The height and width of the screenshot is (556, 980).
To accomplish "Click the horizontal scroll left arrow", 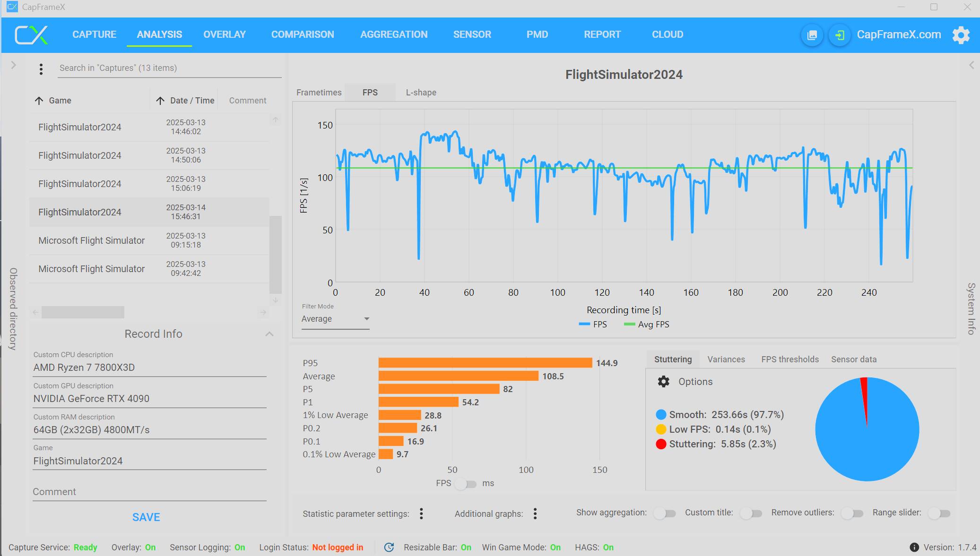I will point(35,312).
